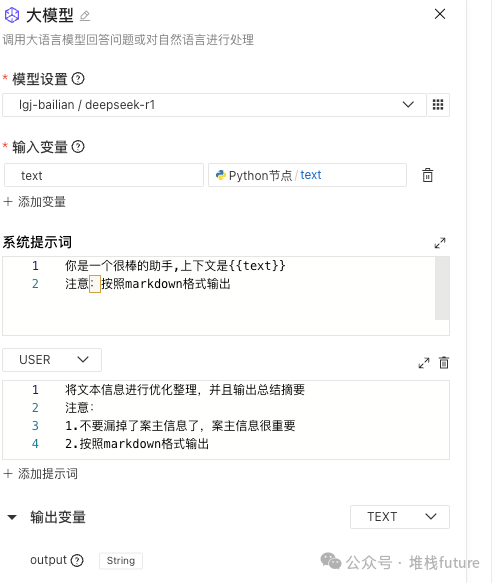
Task: Open the TEXT output format dropdown
Action: pyautogui.click(x=400, y=517)
